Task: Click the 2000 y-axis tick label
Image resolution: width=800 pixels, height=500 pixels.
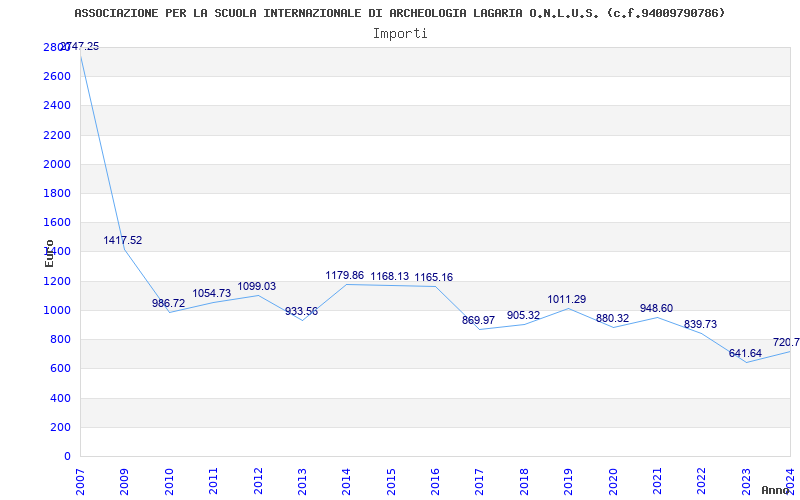Action: click(x=58, y=164)
